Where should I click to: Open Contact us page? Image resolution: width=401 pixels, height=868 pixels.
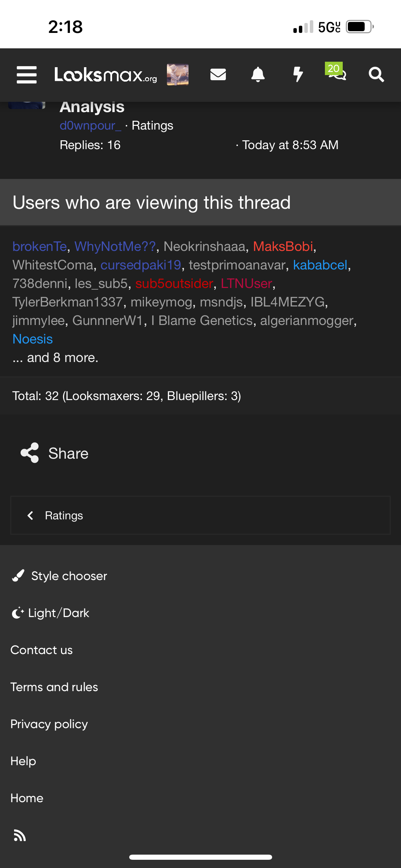(42, 650)
